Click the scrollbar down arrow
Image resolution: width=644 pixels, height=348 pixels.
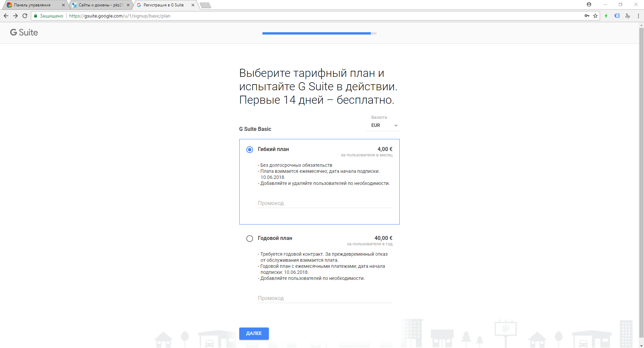coord(641,345)
